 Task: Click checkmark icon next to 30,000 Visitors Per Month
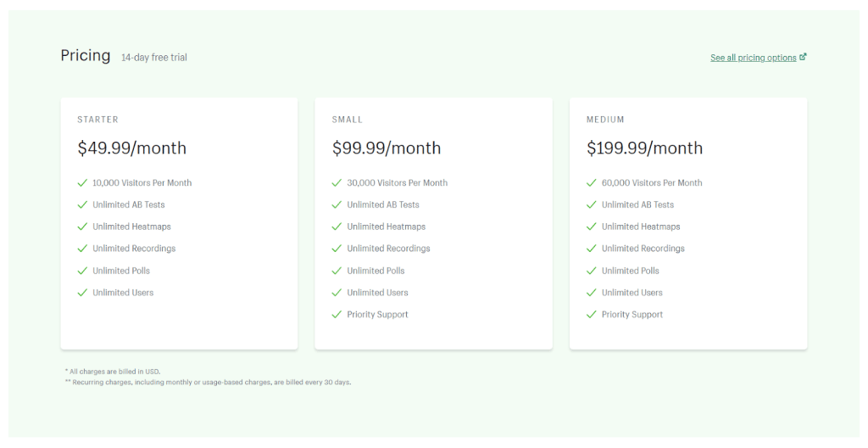click(337, 182)
